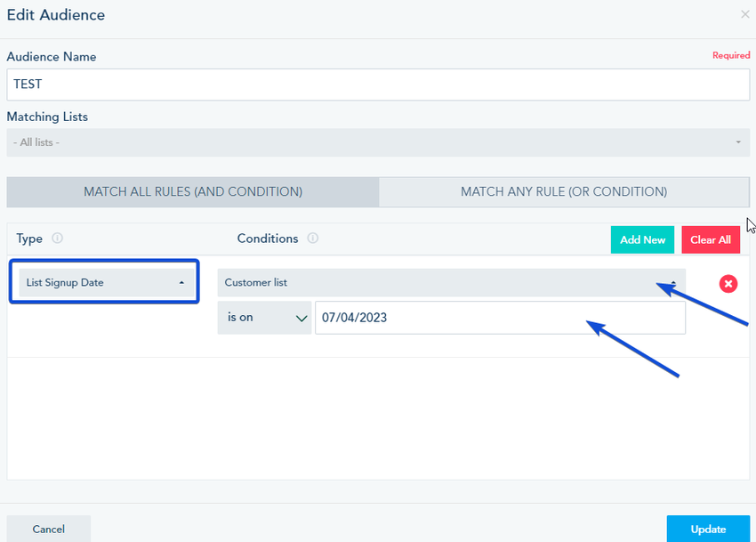Open the "is on" operator dropdown
This screenshot has width=756, height=542.
(264, 317)
